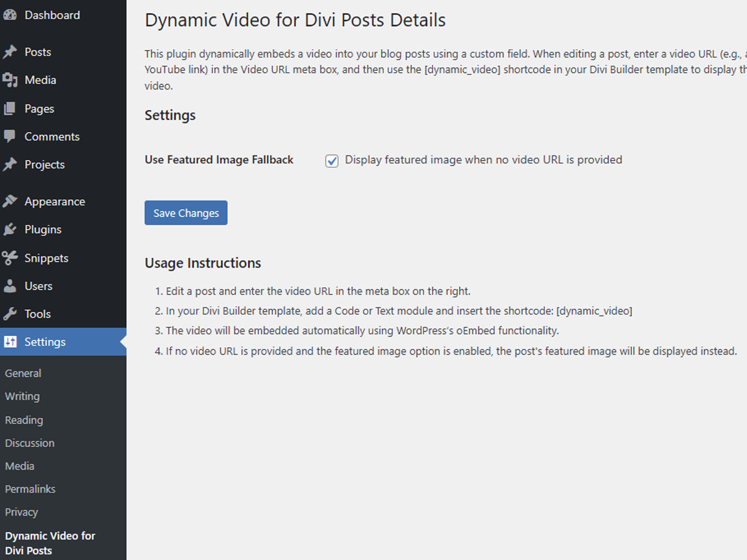Viewport: 747px width, 560px height.
Task: Go to General settings submenu
Action: (x=23, y=373)
